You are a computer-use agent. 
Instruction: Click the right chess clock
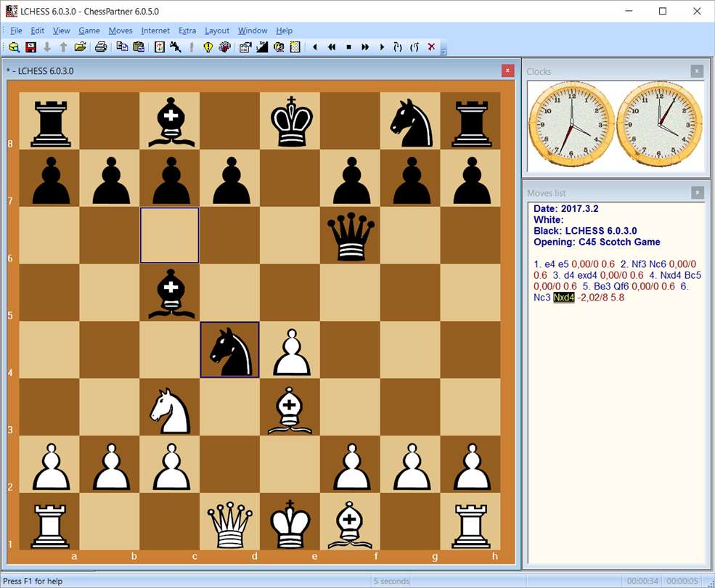pyautogui.click(x=659, y=125)
